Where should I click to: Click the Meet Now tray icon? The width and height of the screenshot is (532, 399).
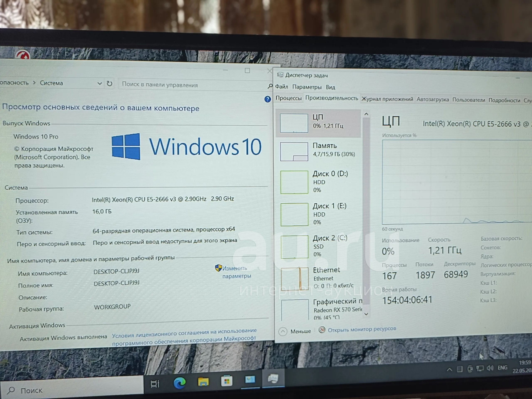(470, 369)
